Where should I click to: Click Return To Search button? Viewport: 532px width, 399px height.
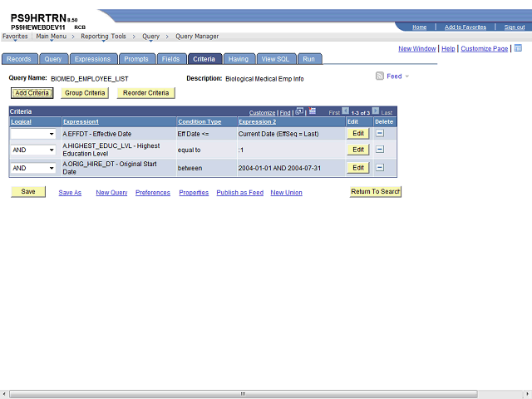pos(375,192)
